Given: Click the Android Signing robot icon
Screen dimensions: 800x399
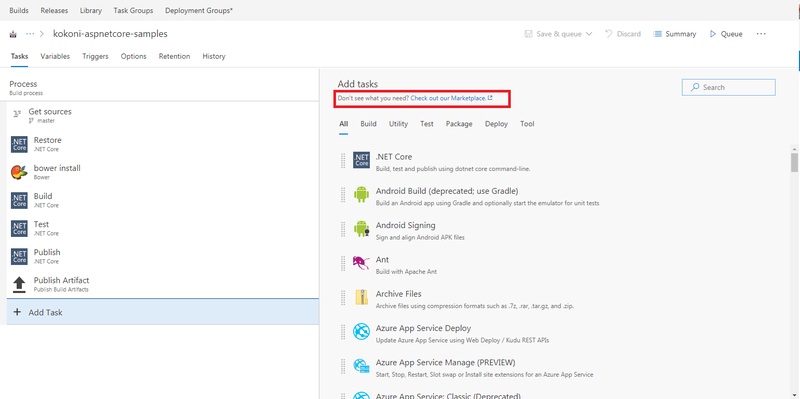Looking at the screenshot, I should [361, 229].
